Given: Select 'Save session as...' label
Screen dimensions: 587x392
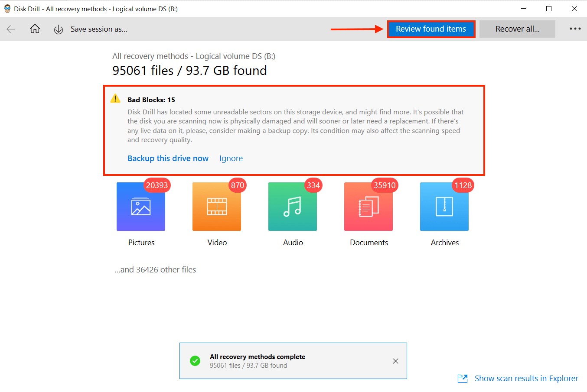Looking at the screenshot, I should 99,29.
